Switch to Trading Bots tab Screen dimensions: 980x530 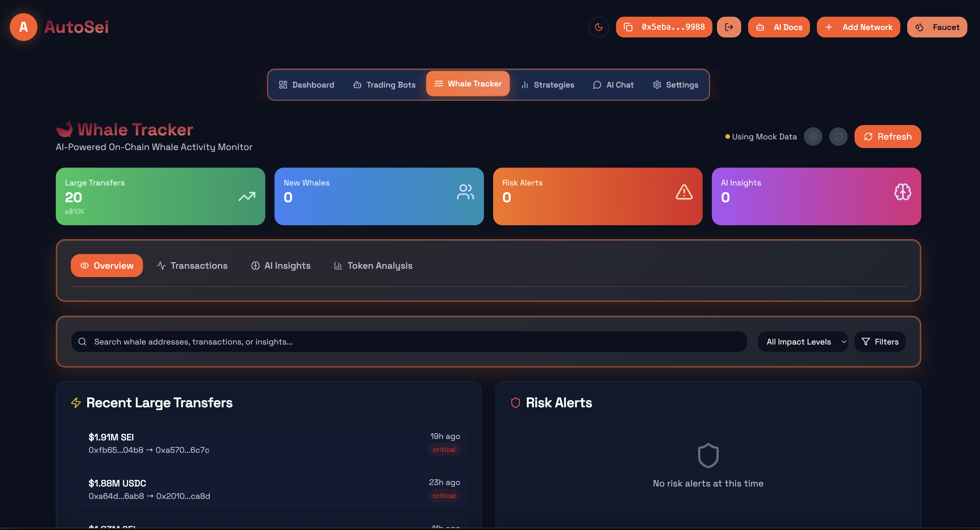click(x=384, y=85)
